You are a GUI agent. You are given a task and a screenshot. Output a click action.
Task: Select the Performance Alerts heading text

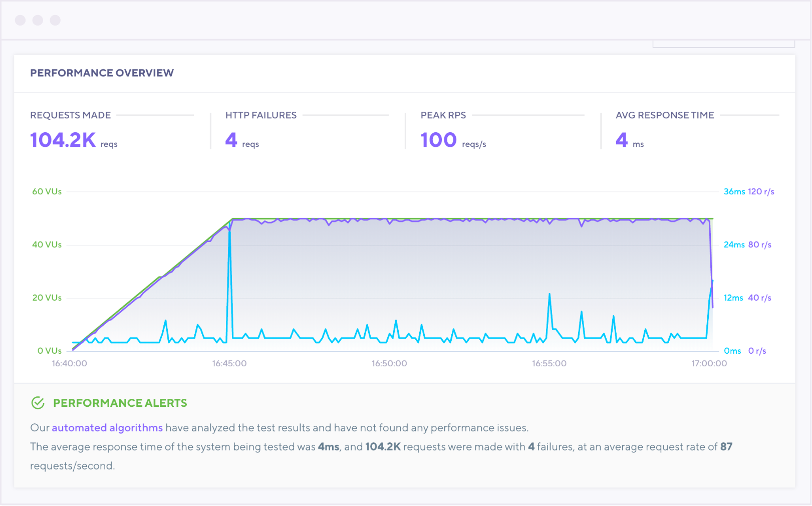120,403
